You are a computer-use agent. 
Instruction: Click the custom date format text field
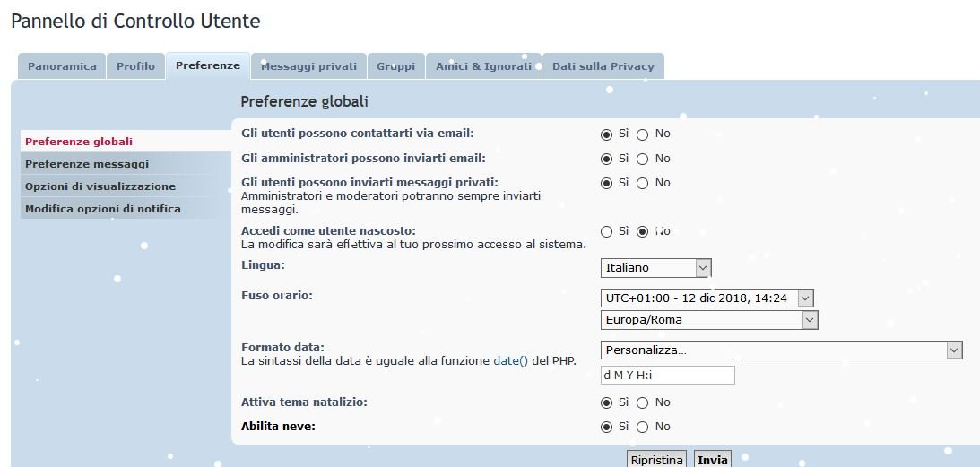pos(667,375)
